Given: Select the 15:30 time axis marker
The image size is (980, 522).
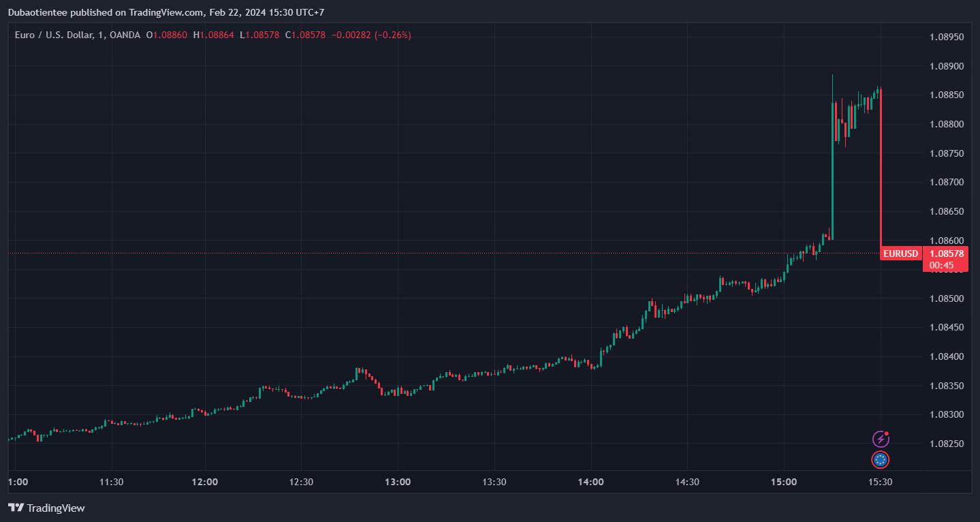Looking at the screenshot, I should [880, 482].
